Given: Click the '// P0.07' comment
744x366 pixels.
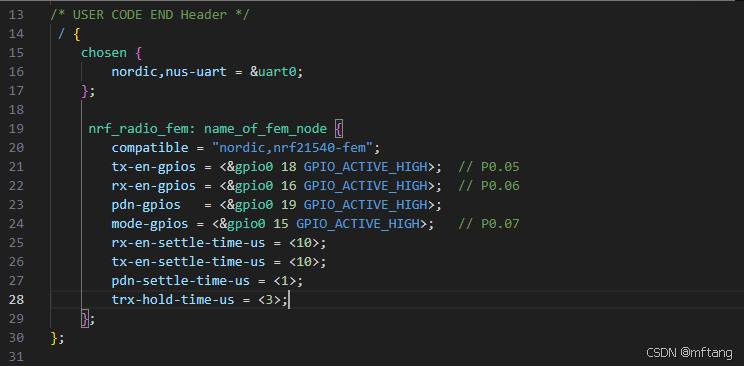Looking at the screenshot, I should 489,224.
